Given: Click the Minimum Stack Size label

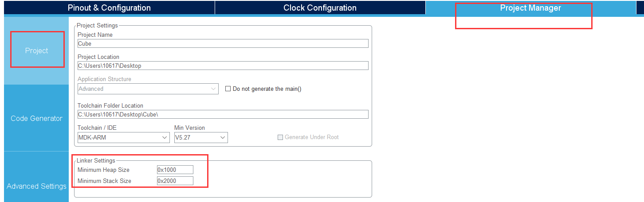Looking at the screenshot, I should [x=104, y=181].
